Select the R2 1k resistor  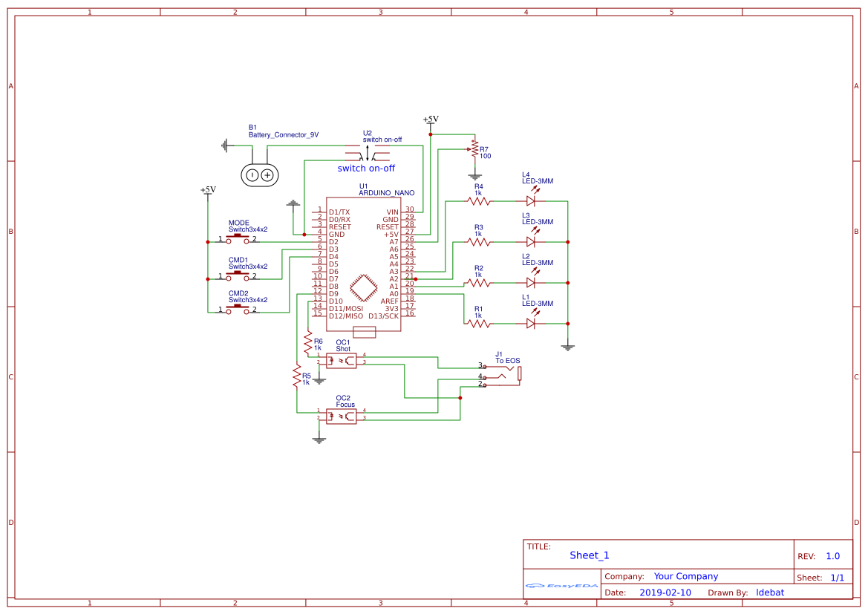pyautogui.click(x=479, y=282)
